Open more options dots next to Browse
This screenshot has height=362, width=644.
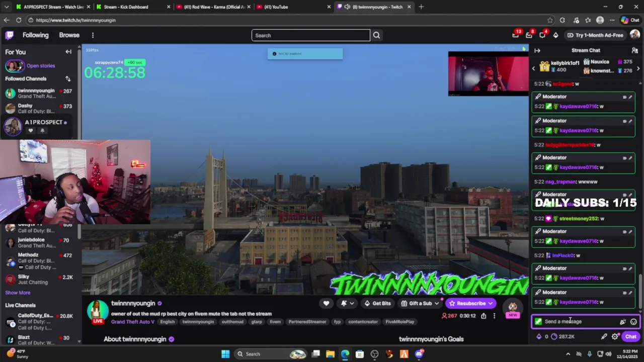[93, 35]
